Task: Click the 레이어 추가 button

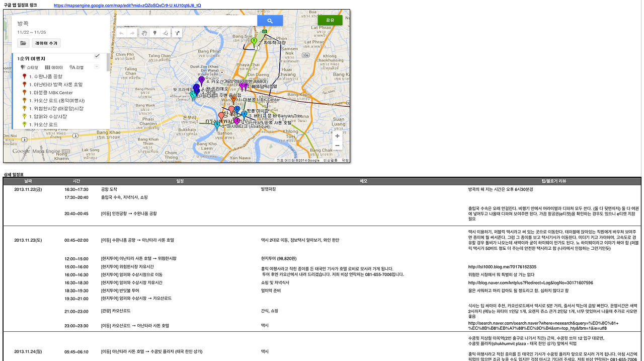Action: [x=46, y=43]
